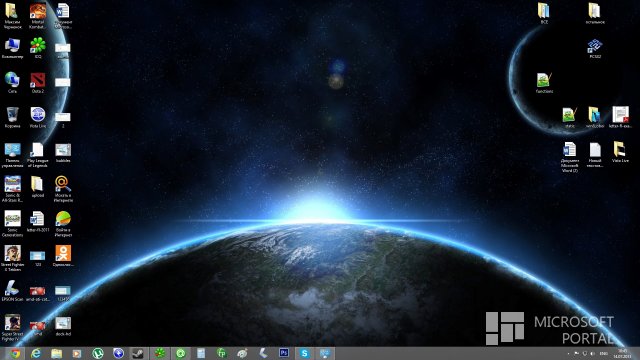The width and height of the screenshot is (640, 360).
Task: Open the upload folder on desktop
Action: 38,187
